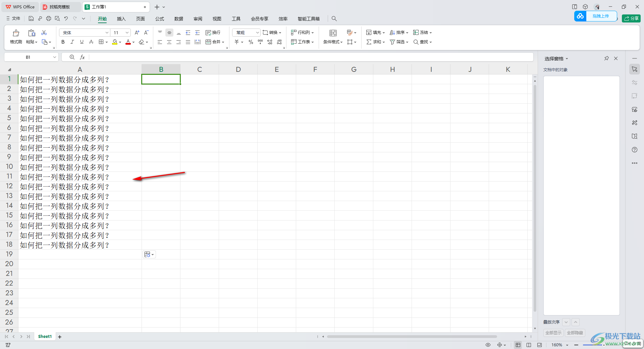The image size is (644, 349).
Task: Open the Review (审阅) ribbon tab
Action: coord(198,19)
